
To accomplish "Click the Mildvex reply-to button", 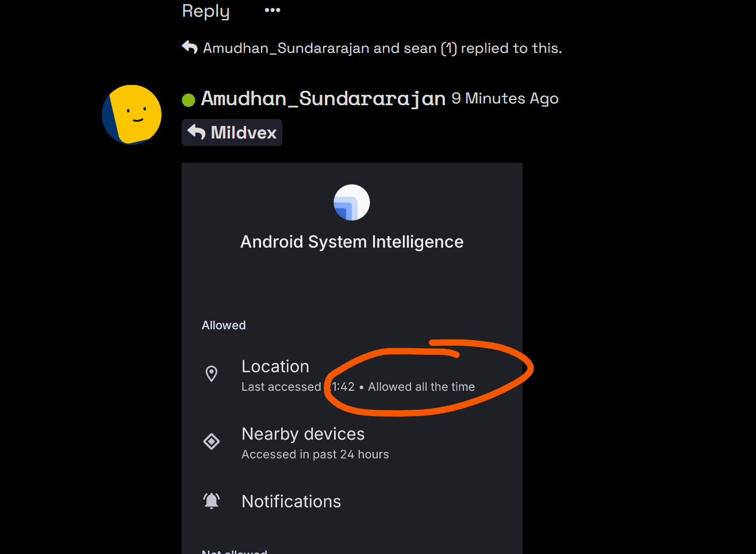I will 232,132.
